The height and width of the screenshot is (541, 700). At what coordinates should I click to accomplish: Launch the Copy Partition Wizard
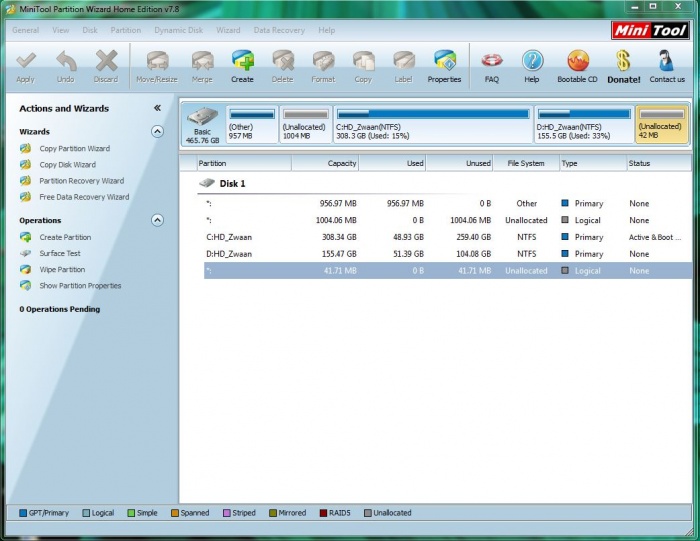click(x=74, y=149)
